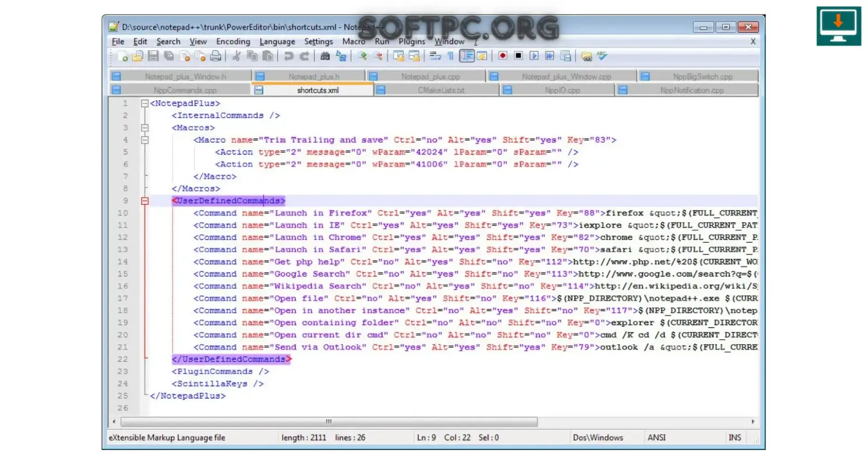Image resolution: width=868 pixels, height=465 pixels.
Task: Redo the action via the toolbar arrow
Action: pyautogui.click(x=304, y=56)
